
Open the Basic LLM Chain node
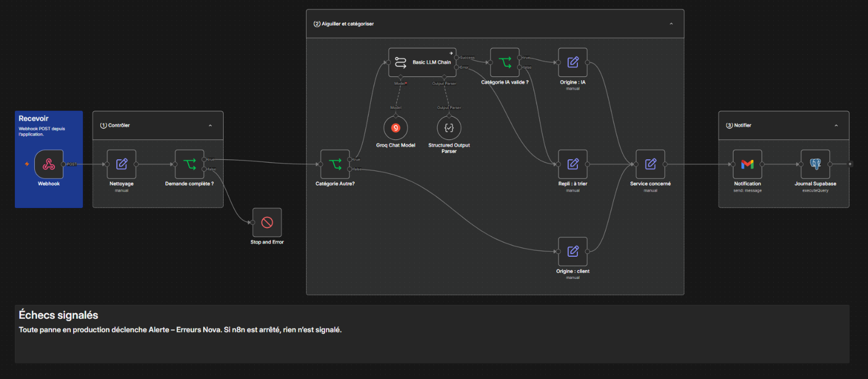pos(422,62)
